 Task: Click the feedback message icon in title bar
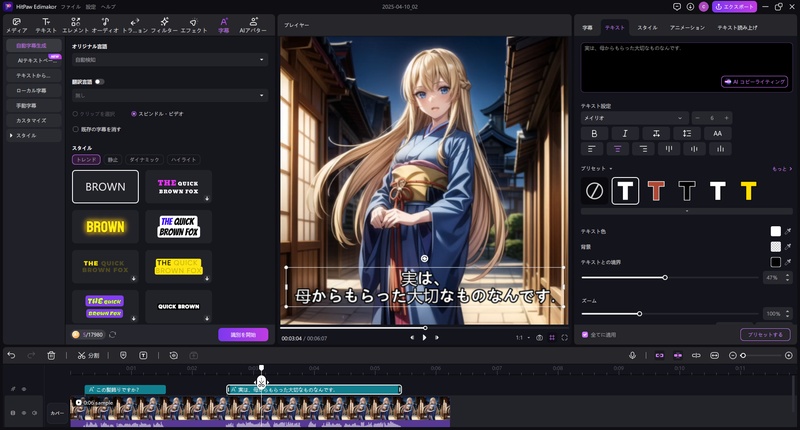click(677, 7)
